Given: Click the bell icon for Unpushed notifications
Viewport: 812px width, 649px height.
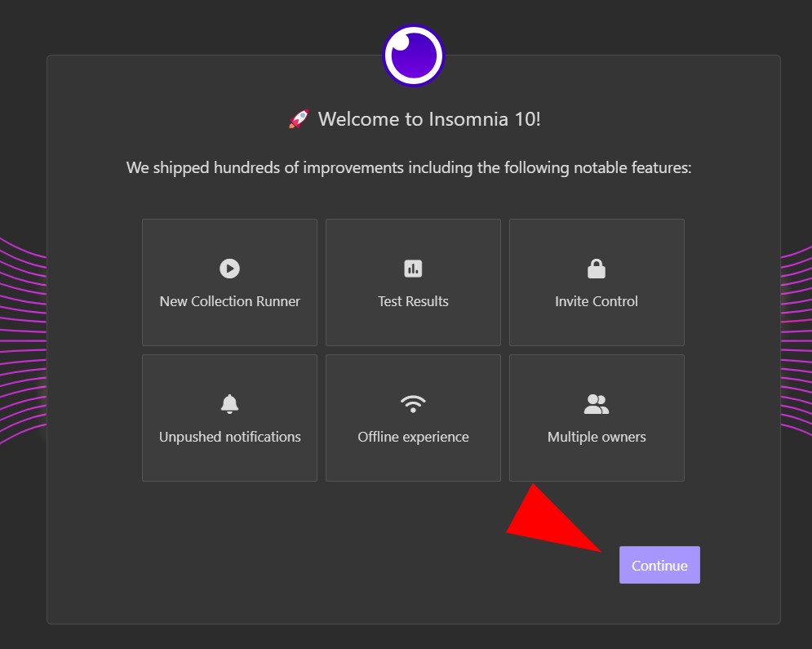Looking at the screenshot, I should (229, 404).
